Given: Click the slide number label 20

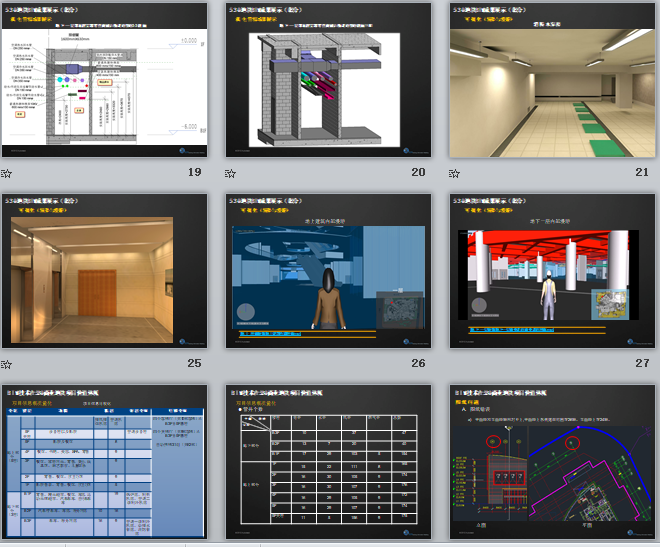Looking at the screenshot, I should (418, 172).
